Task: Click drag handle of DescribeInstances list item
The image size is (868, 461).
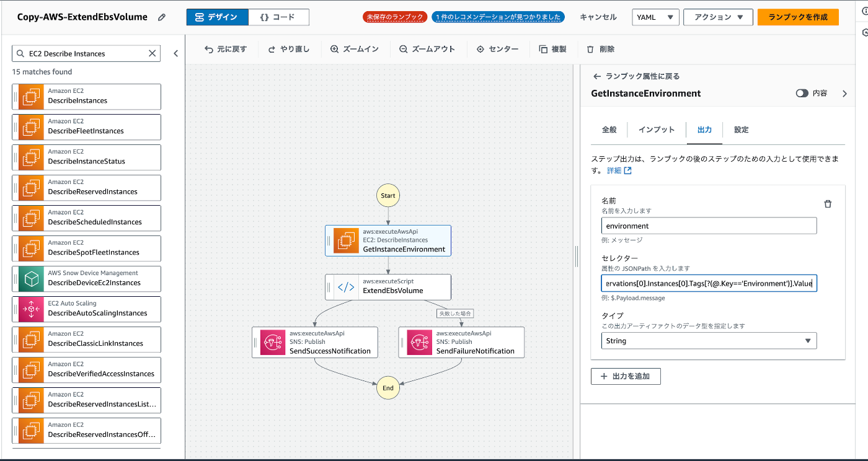Action: coord(15,97)
